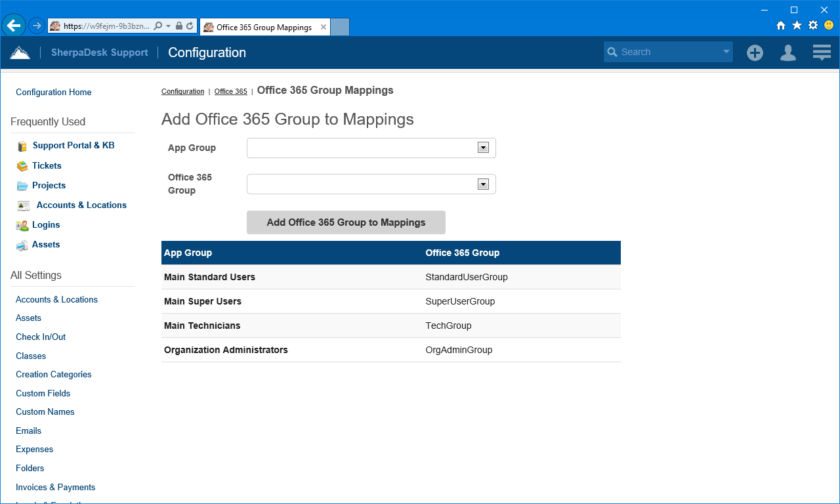This screenshot has height=504, width=840.
Task: Click the Logins icon in the sidebar
Action: click(x=22, y=225)
